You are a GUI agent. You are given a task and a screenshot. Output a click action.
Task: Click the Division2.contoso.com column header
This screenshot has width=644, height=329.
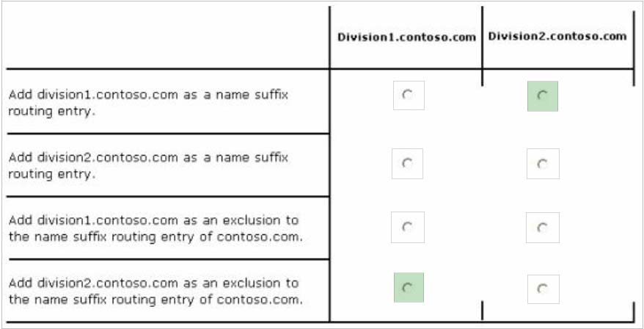(x=557, y=36)
